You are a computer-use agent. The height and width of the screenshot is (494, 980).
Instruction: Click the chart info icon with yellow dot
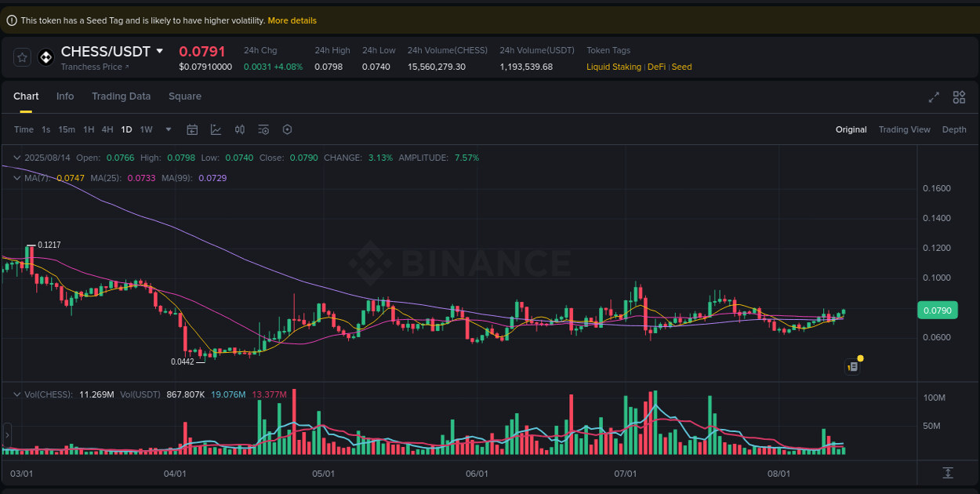click(x=852, y=366)
